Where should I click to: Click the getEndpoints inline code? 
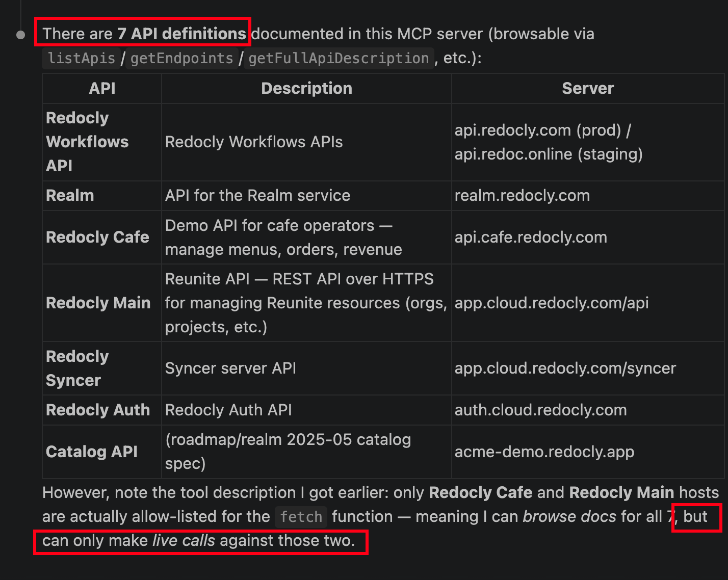(182, 58)
